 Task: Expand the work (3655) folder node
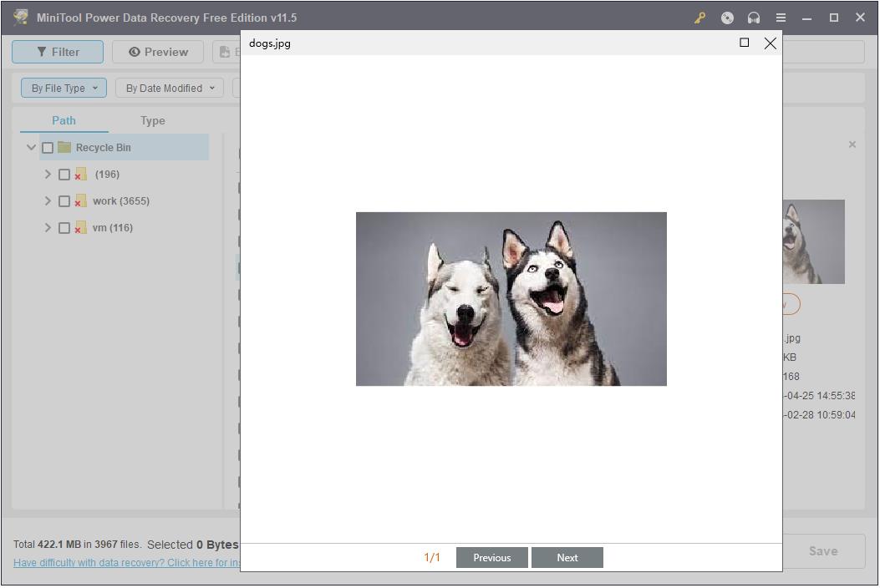pos(48,200)
